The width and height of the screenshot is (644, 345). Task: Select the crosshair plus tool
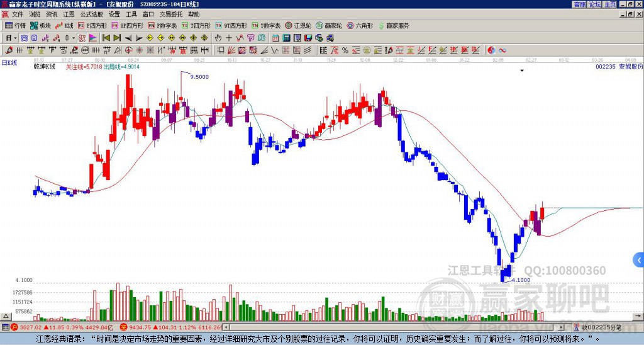tap(229, 38)
